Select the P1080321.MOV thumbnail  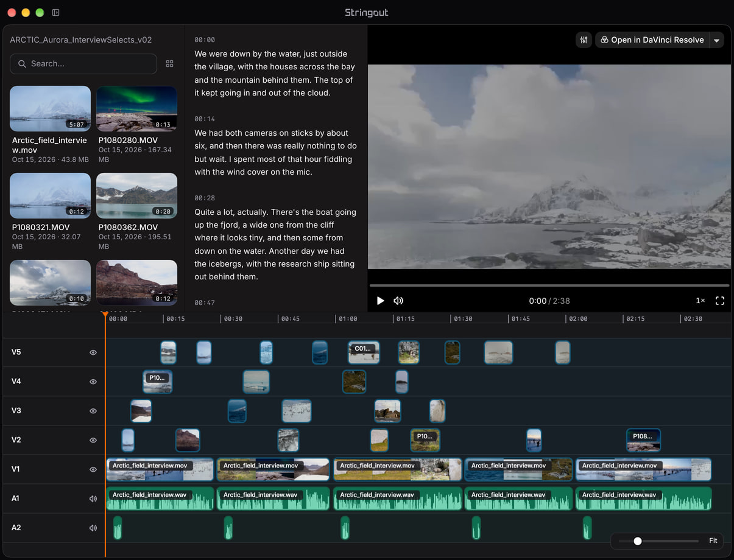50,195
